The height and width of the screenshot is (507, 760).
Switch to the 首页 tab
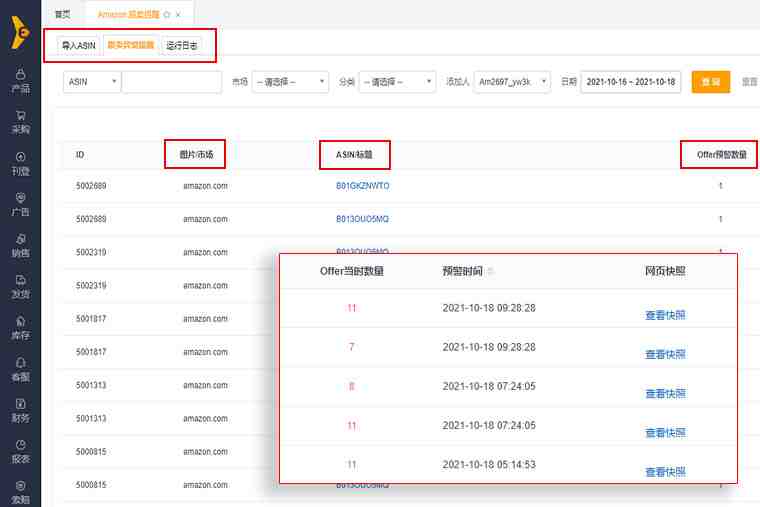pos(63,14)
